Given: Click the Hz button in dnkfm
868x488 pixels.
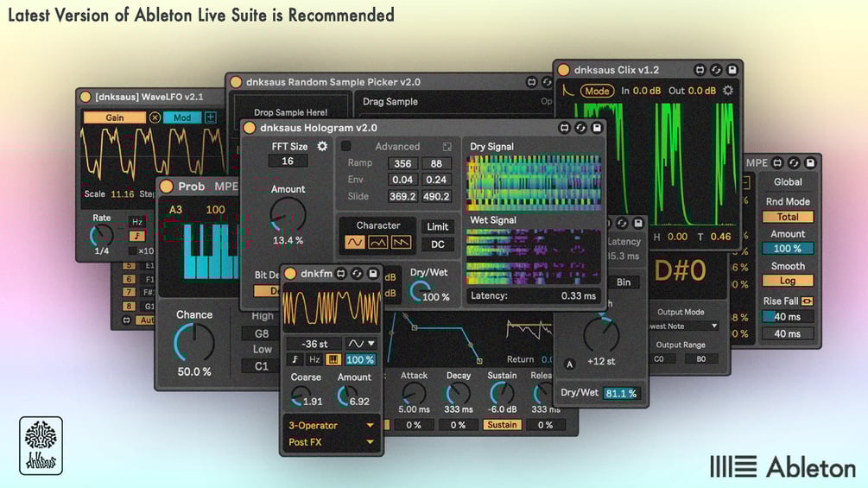Looking at the screenshot, I should coord(314,359).
